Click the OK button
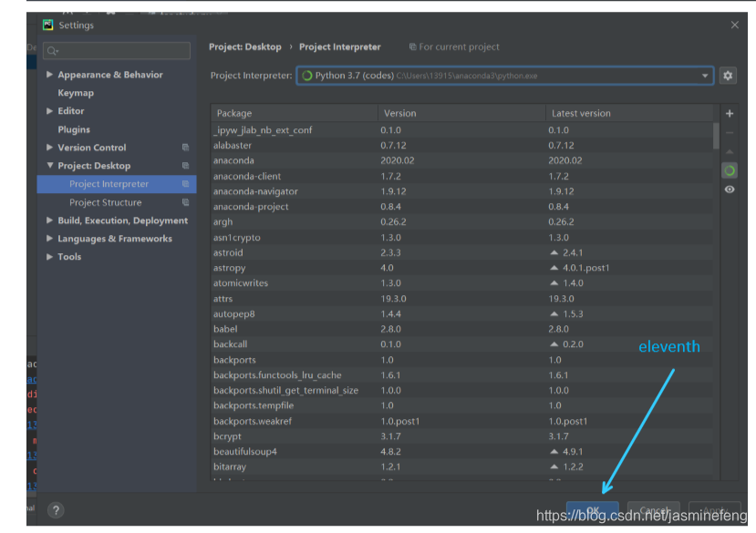 pos(592,510)
